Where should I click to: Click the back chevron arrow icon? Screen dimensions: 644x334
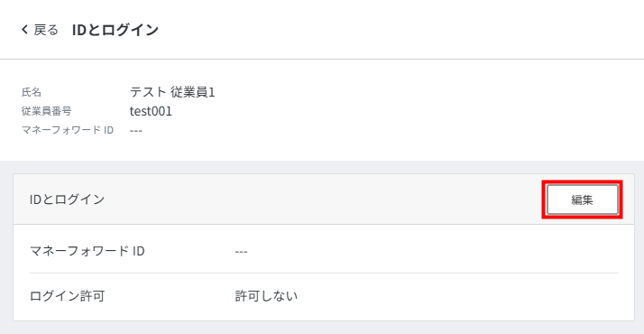click(24, 30)
